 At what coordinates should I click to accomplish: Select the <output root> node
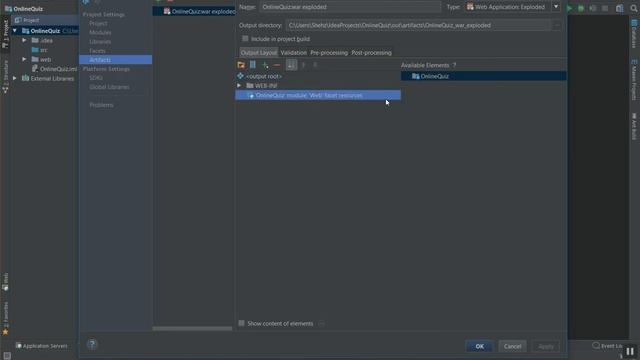(x=263, y=76)
